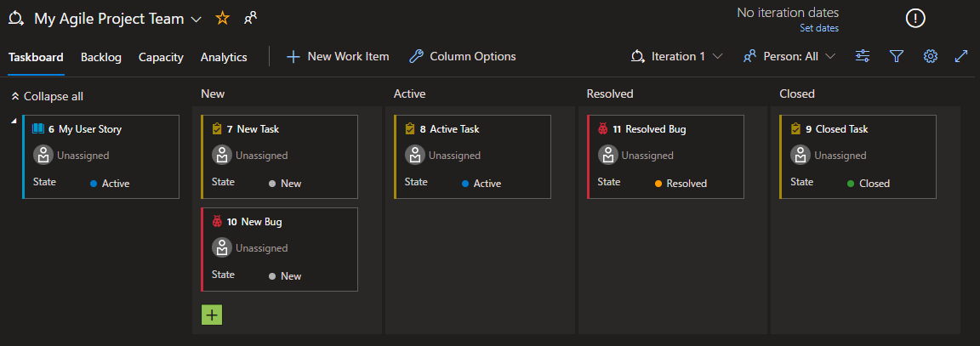Open the Iteration 1 dropdown
This screenshot has width=980, height=346.
pyautogui.click(x=677, y=56)
